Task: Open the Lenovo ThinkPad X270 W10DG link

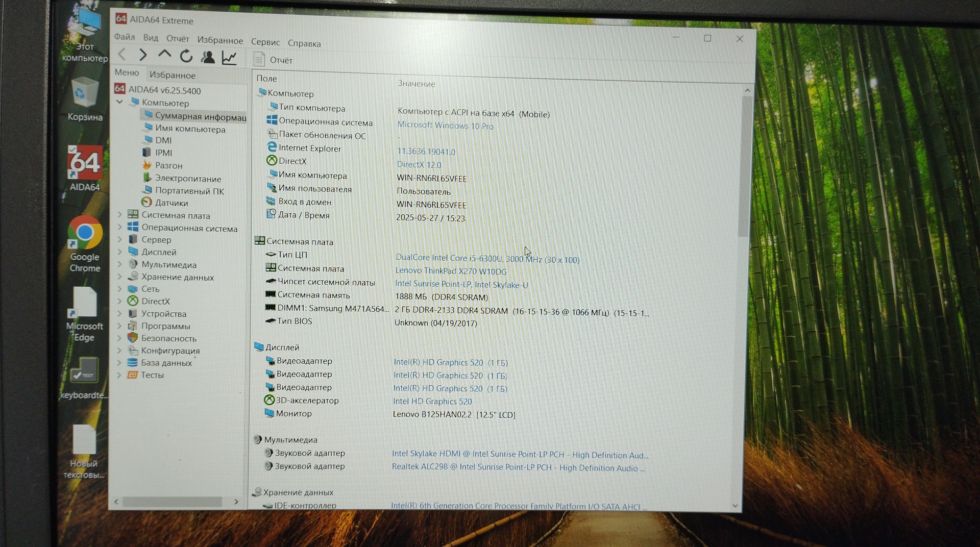Action: pyautogui.click(x=451, y=271)
